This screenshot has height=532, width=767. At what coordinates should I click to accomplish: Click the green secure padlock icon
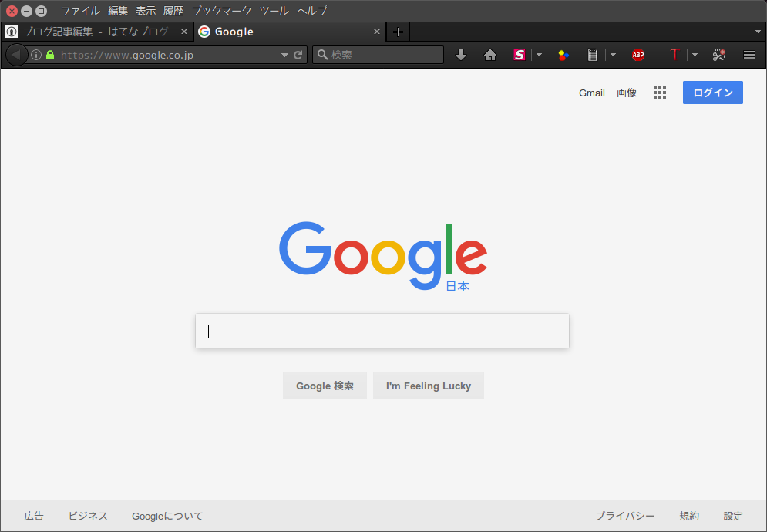tap(50, 55)
